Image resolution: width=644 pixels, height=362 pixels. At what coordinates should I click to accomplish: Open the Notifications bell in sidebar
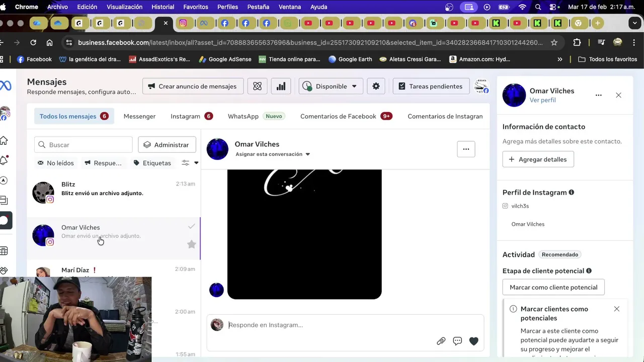(x=4, y=160)
